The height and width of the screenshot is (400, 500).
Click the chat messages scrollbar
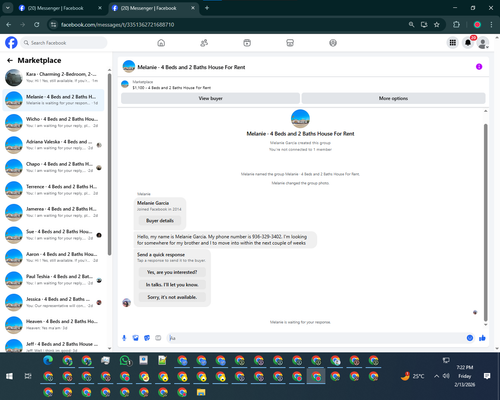tap(486, 222)
